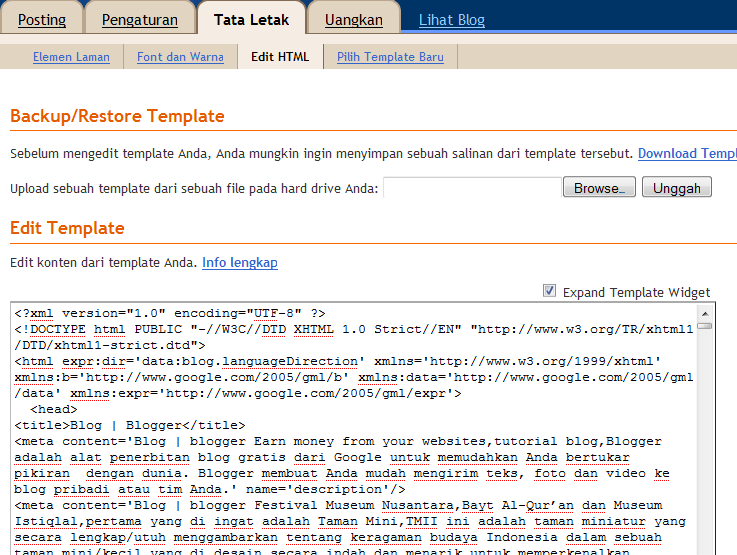This screenshot has width=737, height=555.
Task: Click the <head> tag line
Action: click(x=54, y=409)
